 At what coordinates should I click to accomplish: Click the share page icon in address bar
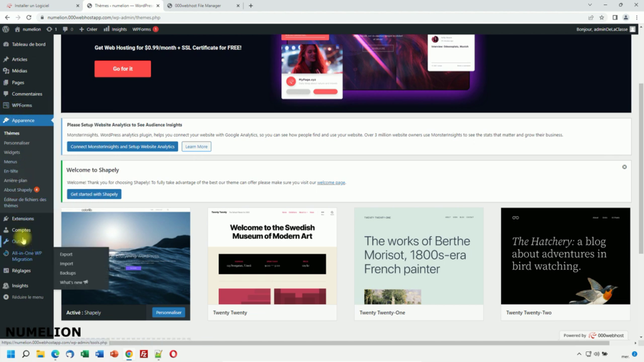(591, 18)
